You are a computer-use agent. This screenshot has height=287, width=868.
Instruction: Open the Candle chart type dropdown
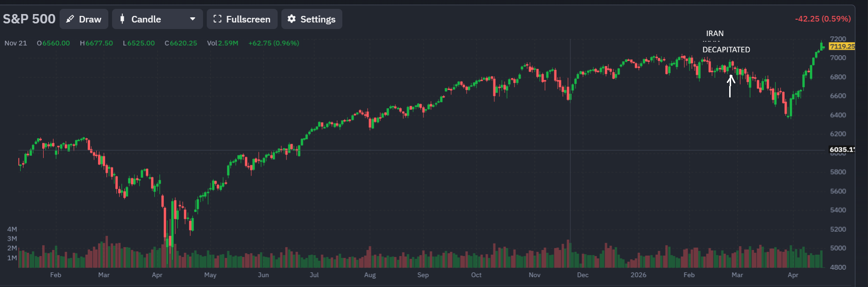(158, 19)
